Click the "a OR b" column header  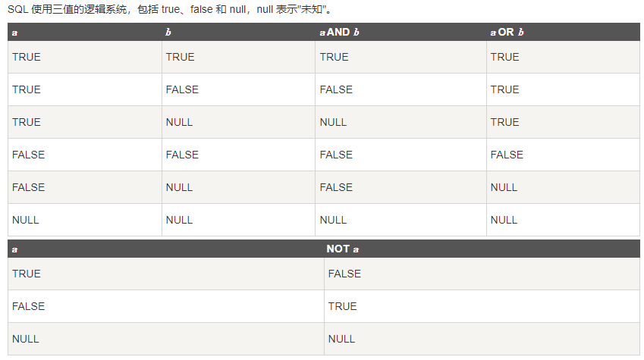[507, 32]
